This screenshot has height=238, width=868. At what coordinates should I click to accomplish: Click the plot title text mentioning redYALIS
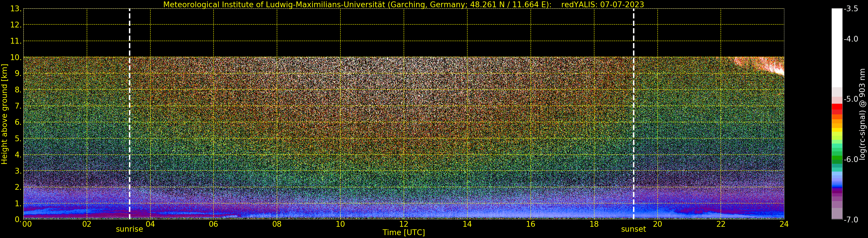pyautogui.click(x=404, y=4)
